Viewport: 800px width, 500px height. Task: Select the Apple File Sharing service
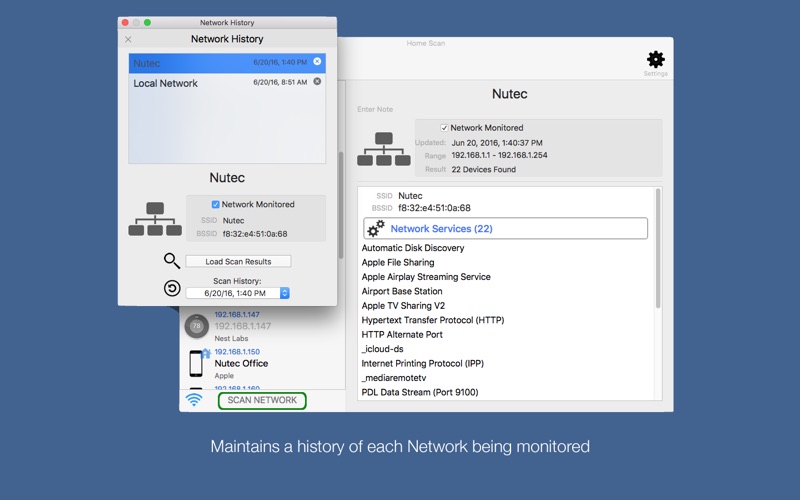[x=398, y=262]
